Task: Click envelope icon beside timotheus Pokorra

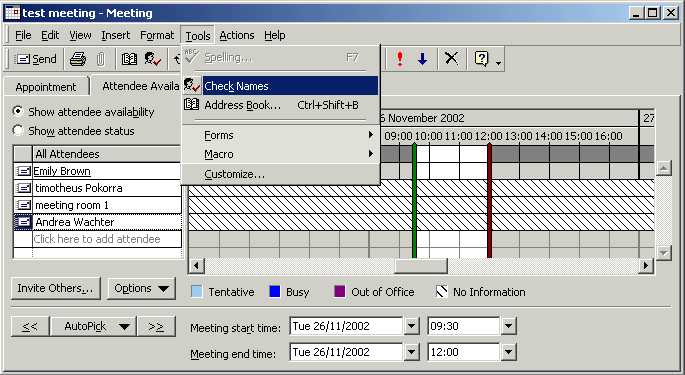Action: point(23,188)
